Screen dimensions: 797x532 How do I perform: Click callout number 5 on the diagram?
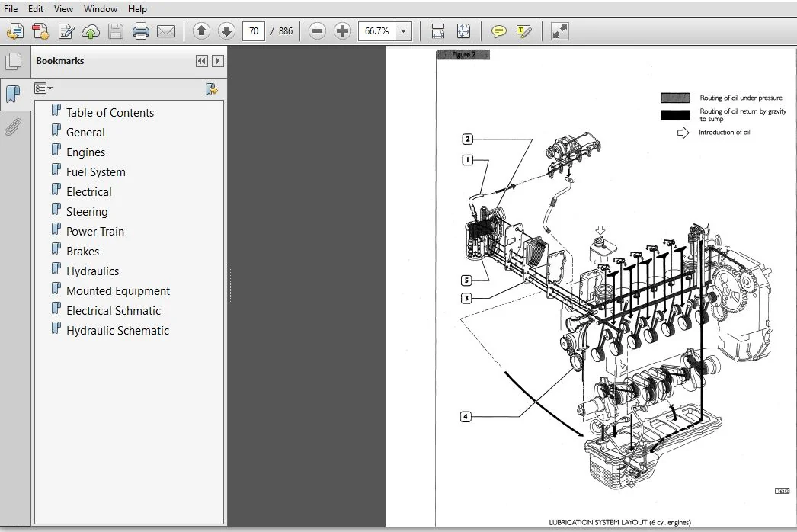pyautogui.click(x=466, y=280)
